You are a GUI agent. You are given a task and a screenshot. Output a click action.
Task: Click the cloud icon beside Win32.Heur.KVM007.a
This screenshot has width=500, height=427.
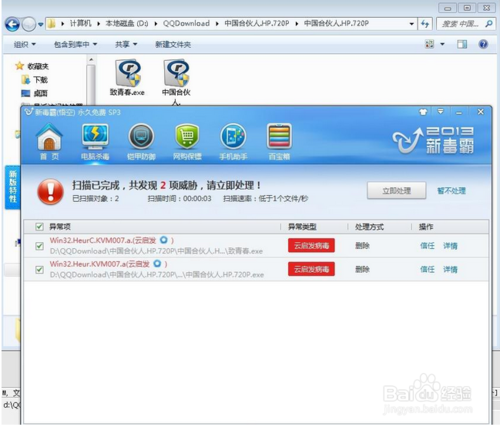pyautogui.click(x=157, y=264)
